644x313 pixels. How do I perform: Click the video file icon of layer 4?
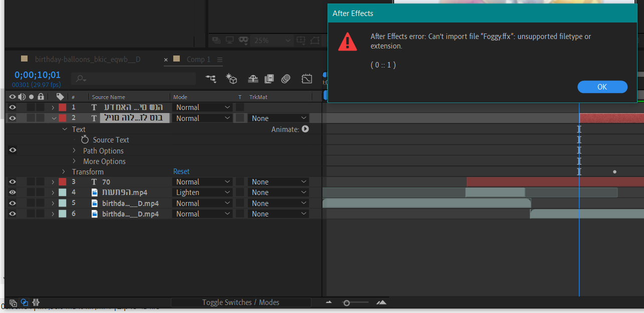tap(94, 192)
